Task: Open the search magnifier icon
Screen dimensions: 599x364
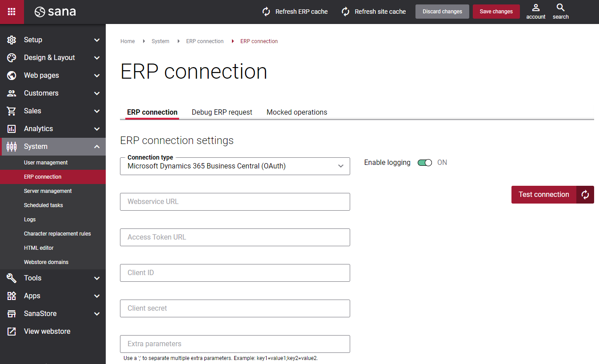Action: coord(561,8)
